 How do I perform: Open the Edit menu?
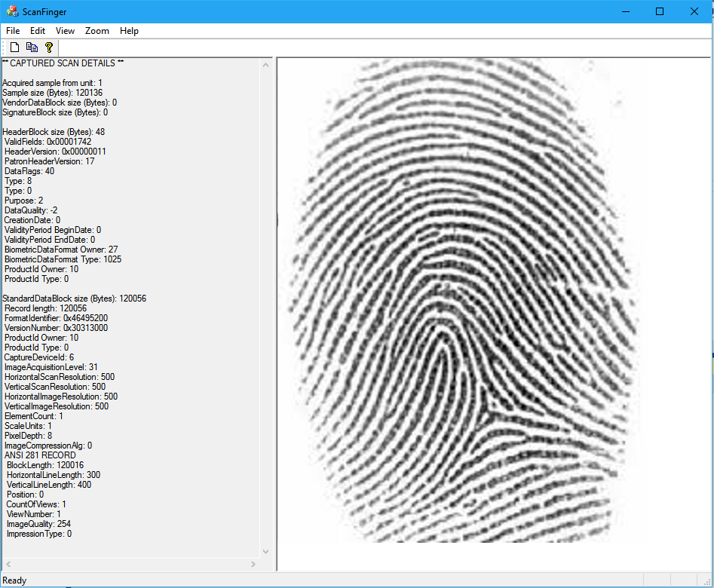(x=38, y=31)
